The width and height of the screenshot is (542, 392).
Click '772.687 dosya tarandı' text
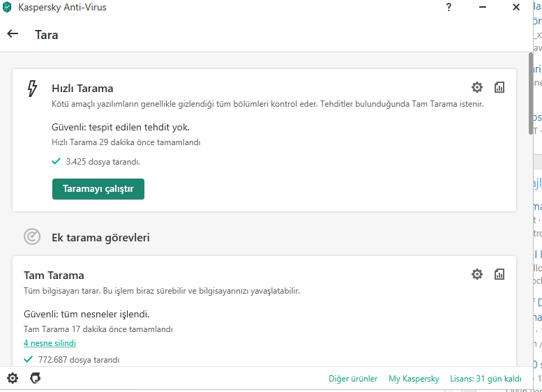[79, 360]
